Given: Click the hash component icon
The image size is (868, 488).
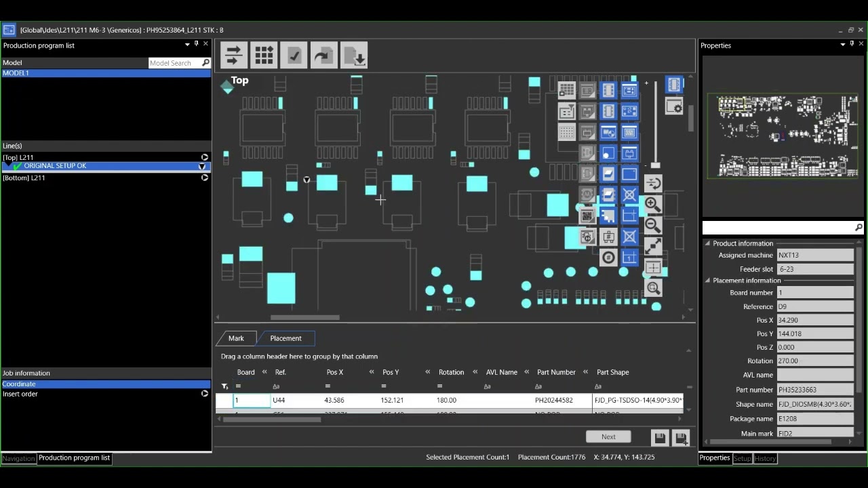Looking at the screenshot, I should (x=608, y=237).
